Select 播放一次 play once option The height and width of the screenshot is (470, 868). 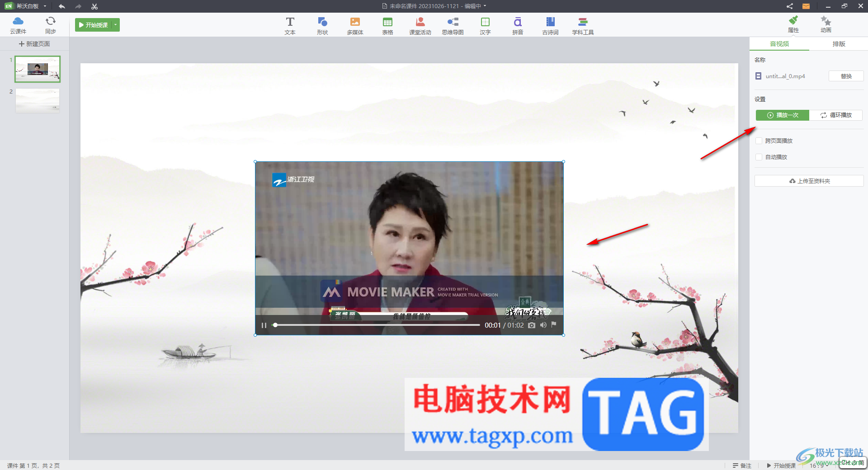[x=783, y=115]
